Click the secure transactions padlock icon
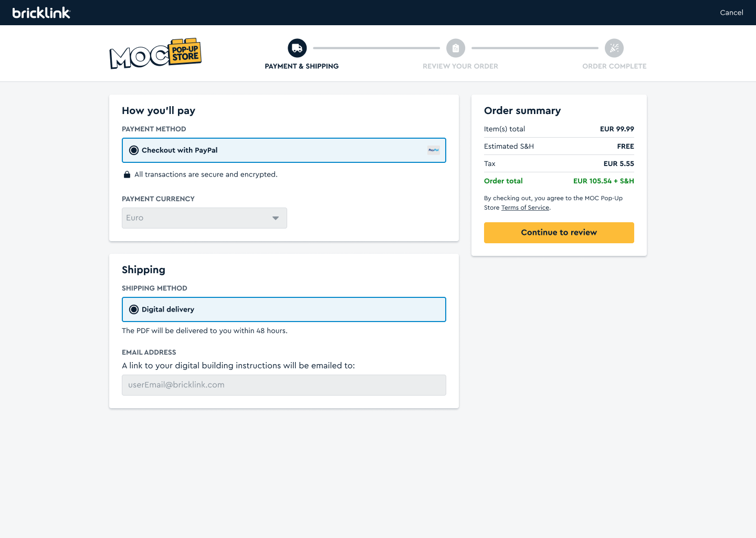756x538 pixels. click(127, 174)
